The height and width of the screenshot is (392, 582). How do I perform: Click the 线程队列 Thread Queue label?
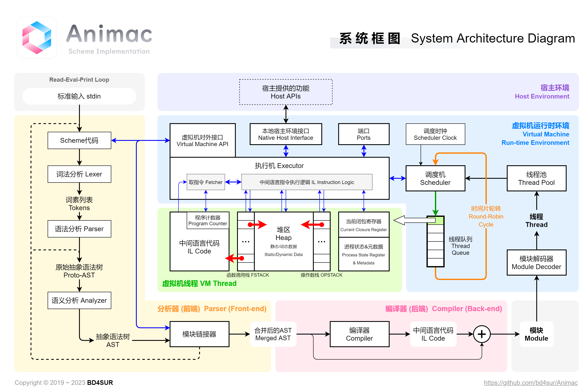point(460,245)
